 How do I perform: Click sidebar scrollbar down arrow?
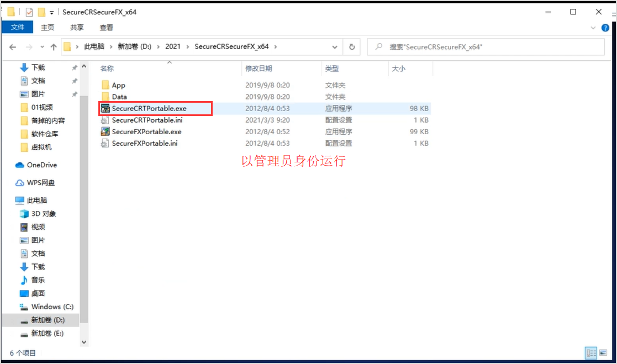[84, 342]
